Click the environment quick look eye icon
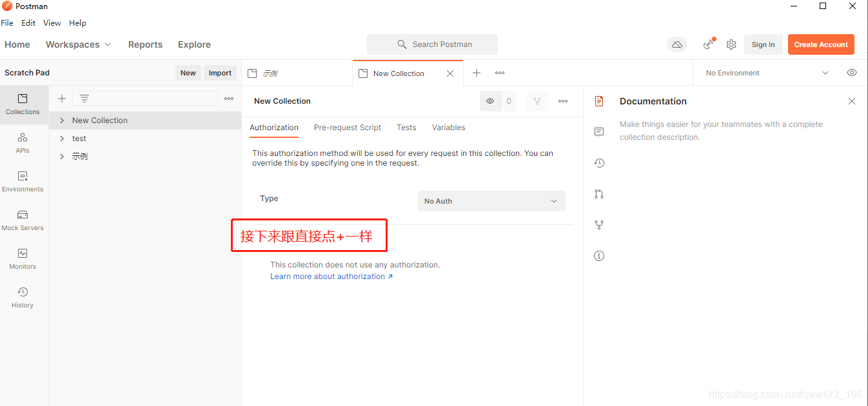Image resolution: width=868 pixels, height=406 pixels. click(x=852, y=73)
